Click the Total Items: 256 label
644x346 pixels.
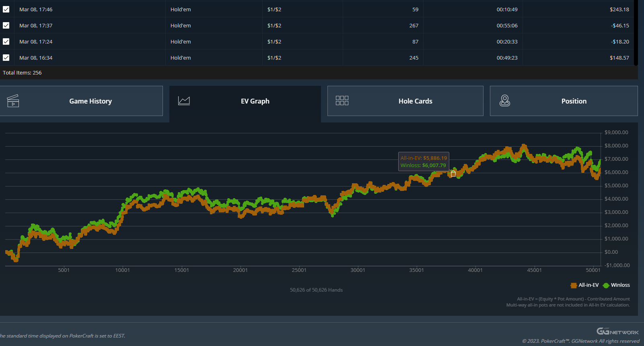[x=22, y=73]
